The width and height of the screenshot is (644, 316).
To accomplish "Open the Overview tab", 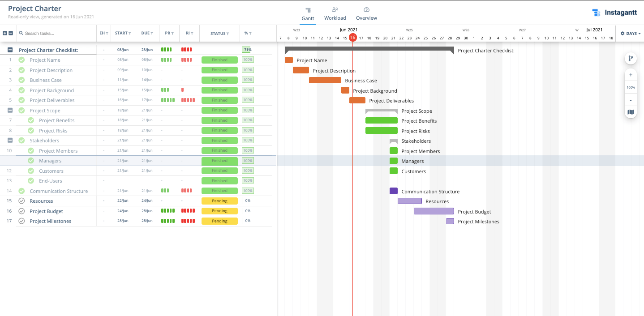I will [366, 13].
